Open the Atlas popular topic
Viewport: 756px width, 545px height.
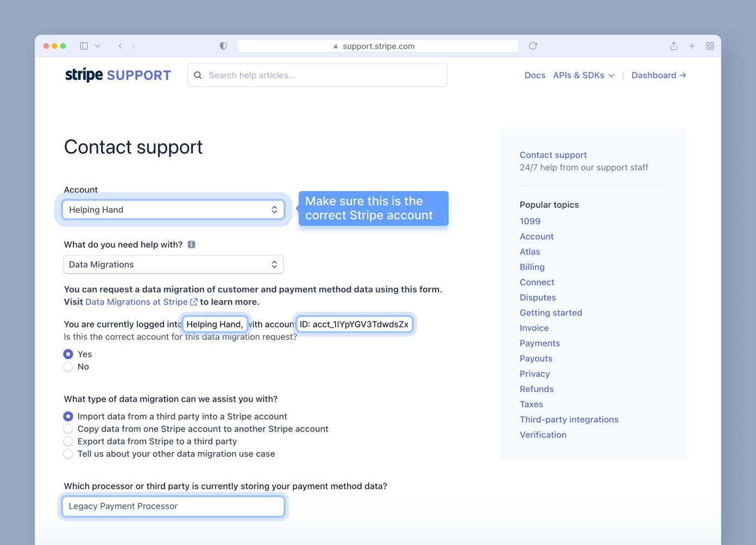click(530, 252)
